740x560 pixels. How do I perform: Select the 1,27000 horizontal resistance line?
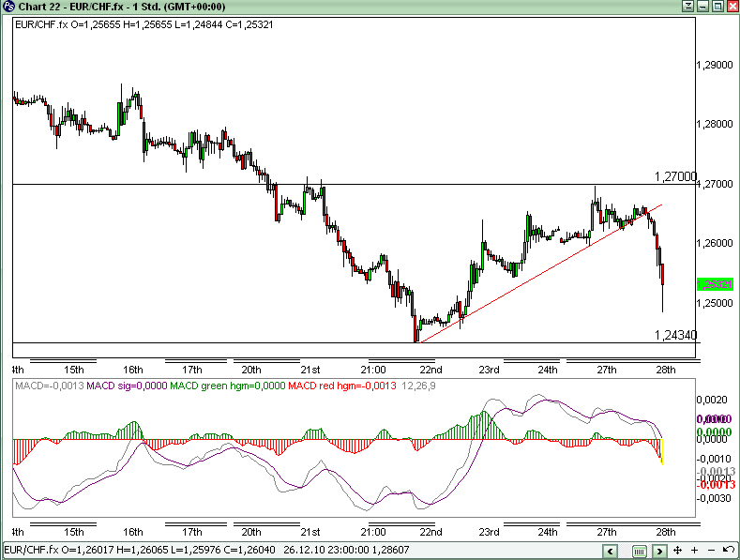pyautogui.click(x=188, y=184)
